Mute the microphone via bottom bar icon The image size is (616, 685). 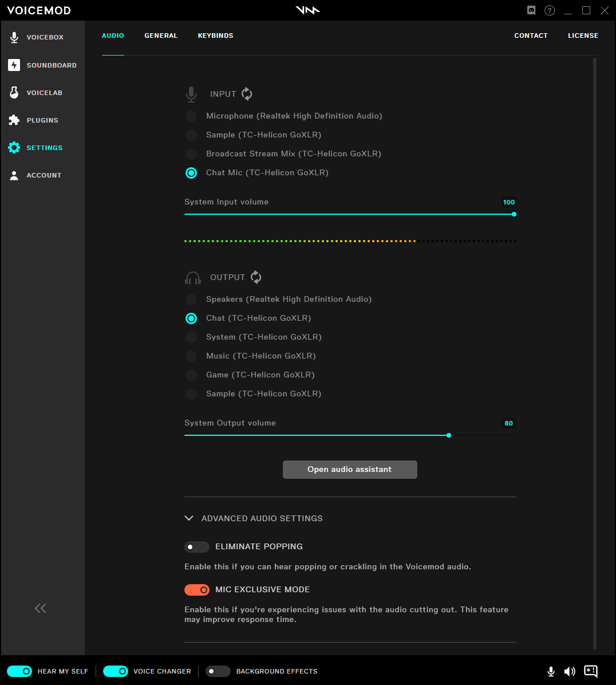tap(551, 671)
